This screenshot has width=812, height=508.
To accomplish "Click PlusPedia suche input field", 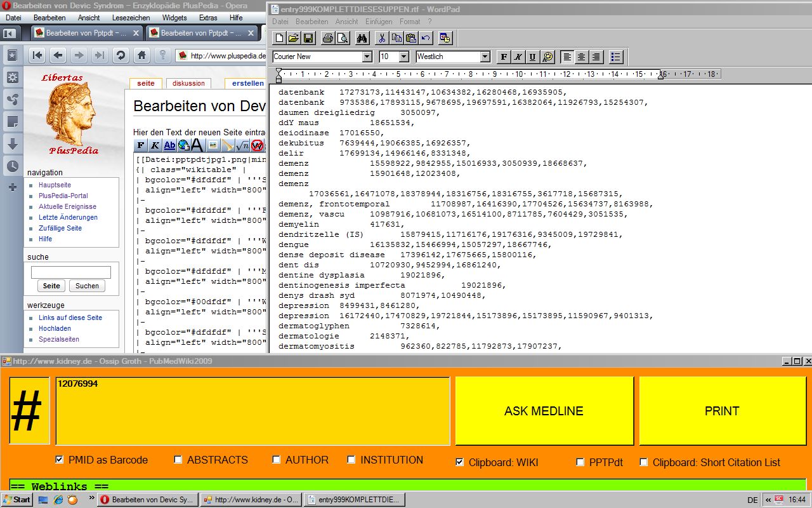I will (x=71, y=272).
